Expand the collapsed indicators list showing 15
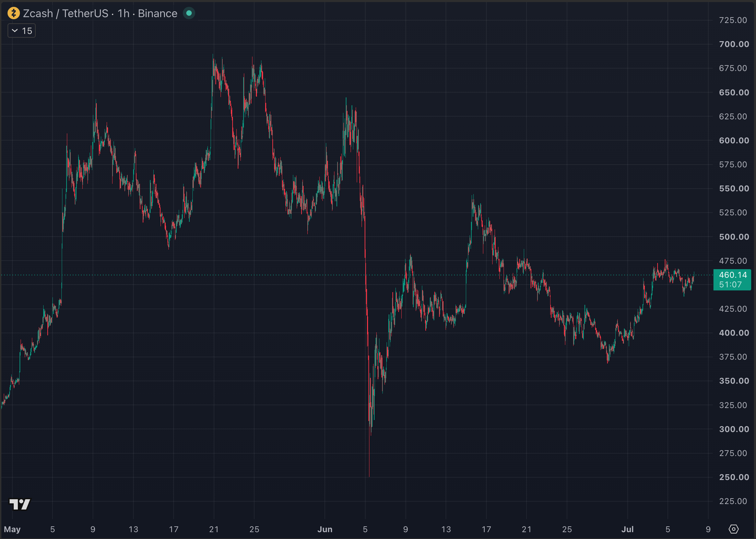The width and height of the screenshot is (756, 539). pos(22,31)
